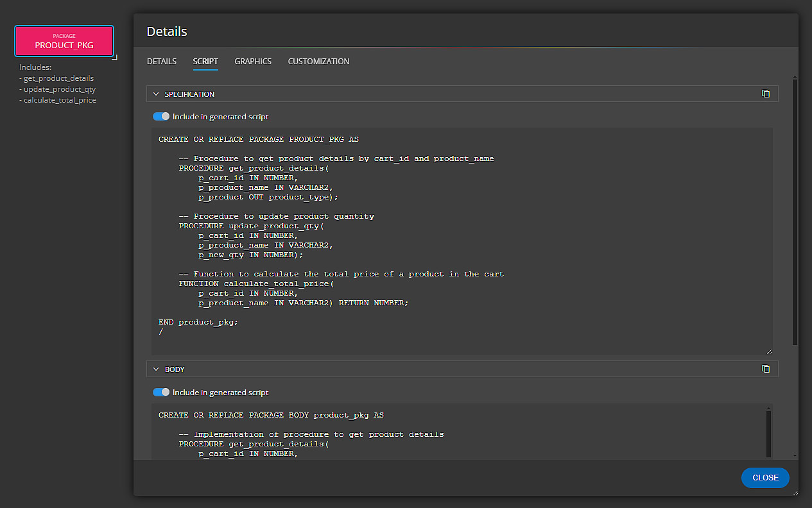
Task: Open the GRAPHICS tab
Action: click(253, 61)
